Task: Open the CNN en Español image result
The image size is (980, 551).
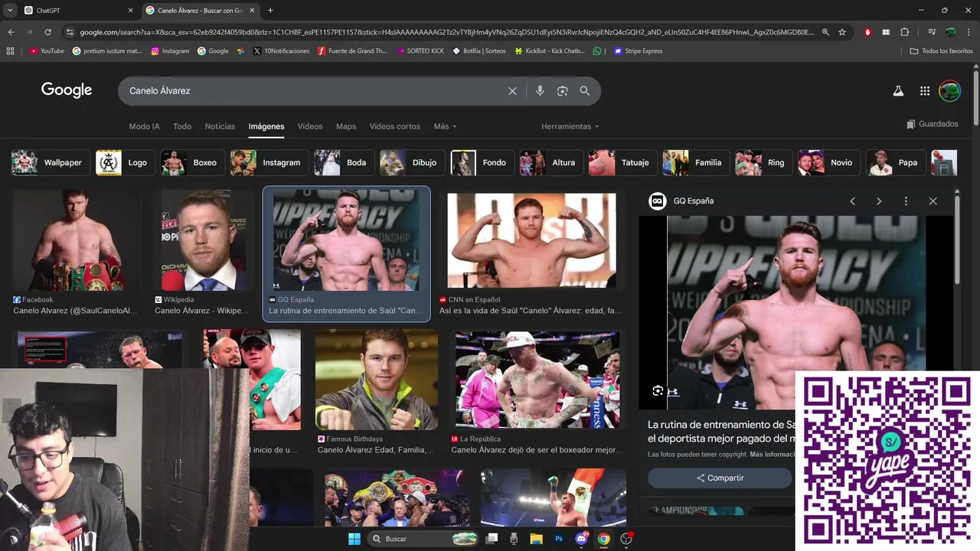Action: point(531,241)
